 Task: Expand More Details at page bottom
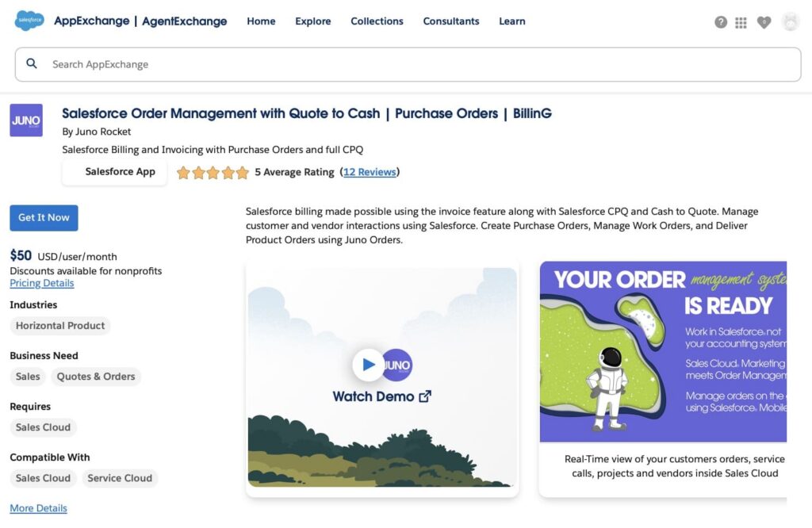pyautogui.click(x=38, y=507)
